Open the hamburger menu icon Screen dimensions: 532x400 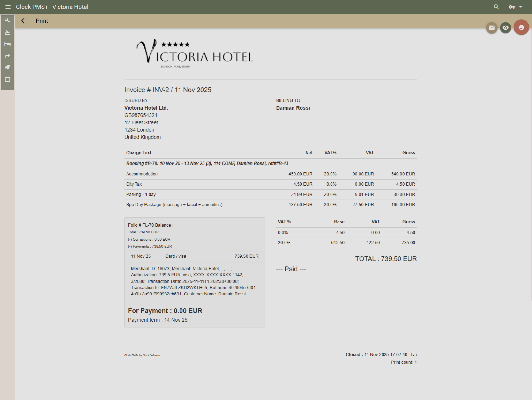pyautogui.click(x=8, y=7)
